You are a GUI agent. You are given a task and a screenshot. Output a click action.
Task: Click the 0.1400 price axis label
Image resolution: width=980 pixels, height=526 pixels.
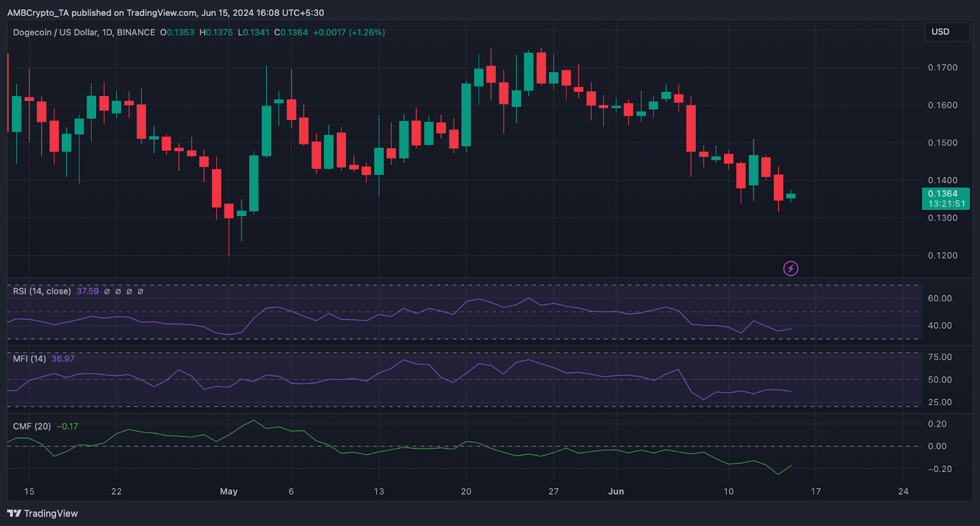coord(943,180)
